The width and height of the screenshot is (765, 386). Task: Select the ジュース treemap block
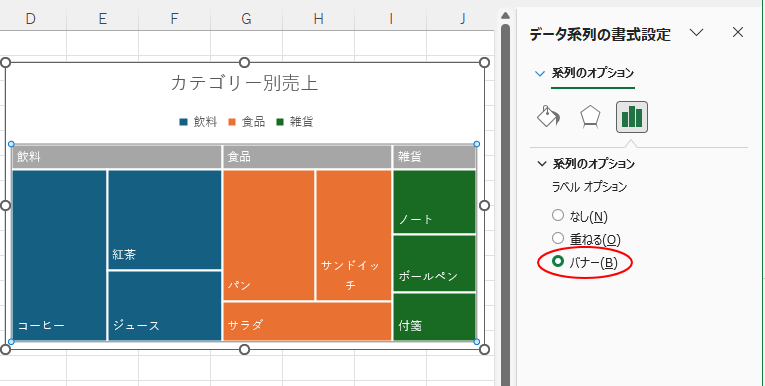point(165,305)
